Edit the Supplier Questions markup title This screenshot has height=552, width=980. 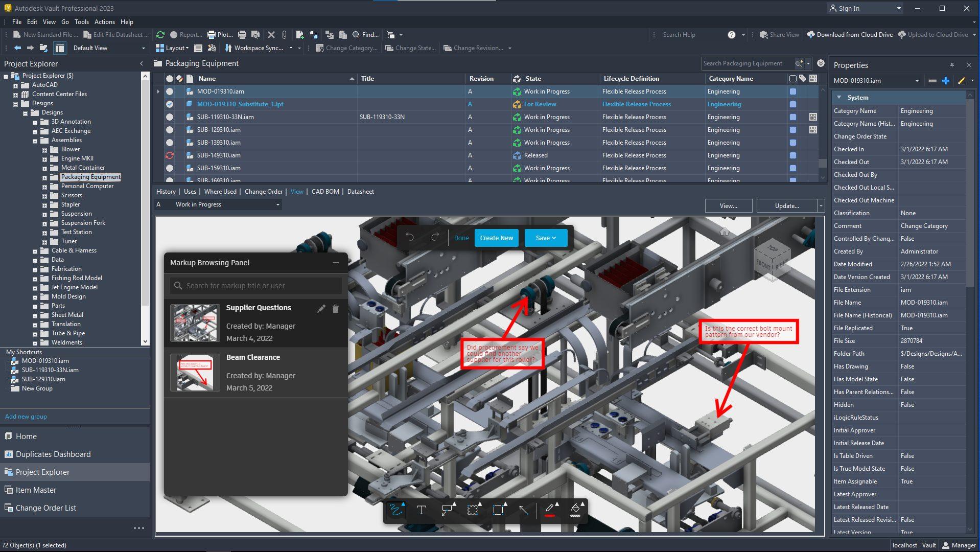click(x=321, y=309)
